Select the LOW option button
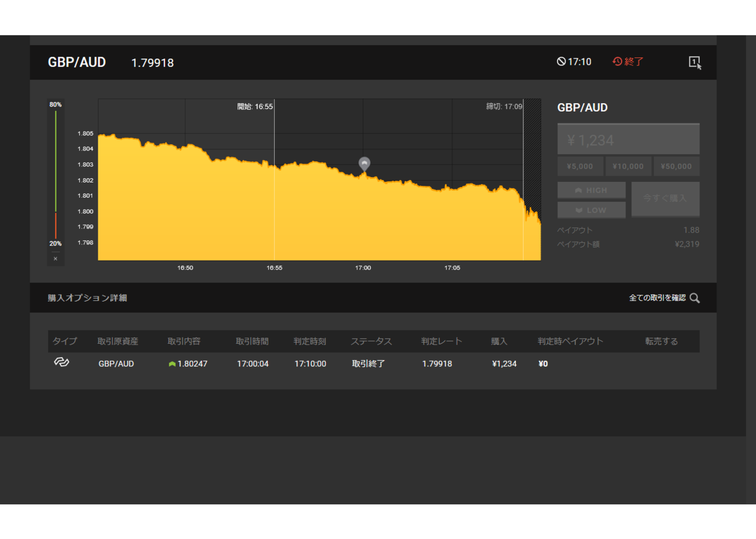Image resolution: width=756 pixels, height=539 pixels. [592, 210]
